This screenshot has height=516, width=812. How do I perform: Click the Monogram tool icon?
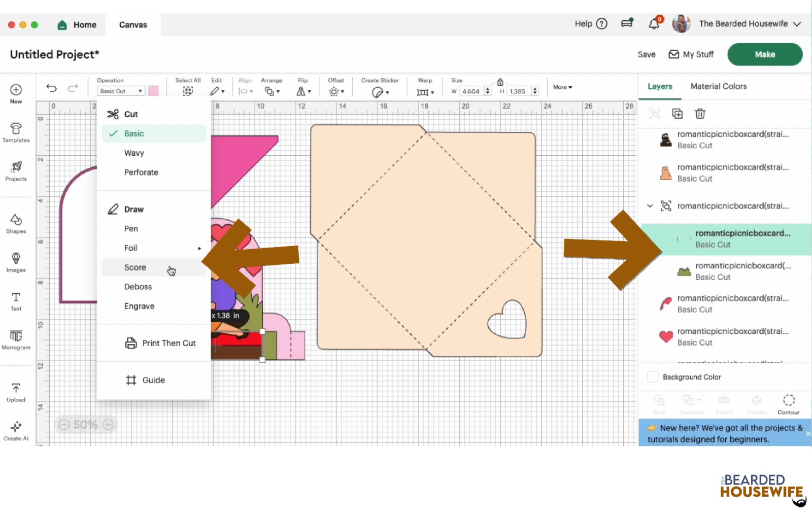pos(16,339)
